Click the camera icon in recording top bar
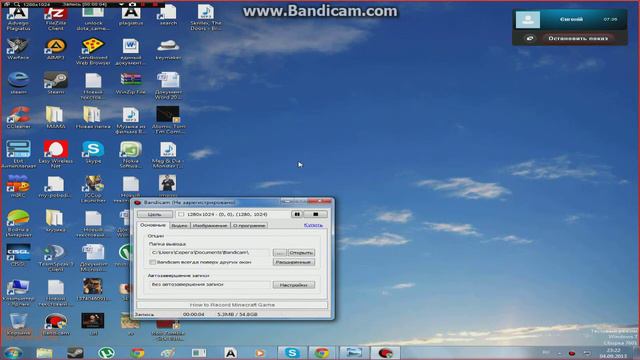Viewport: 640px width, 360px height. coord(132,4)
